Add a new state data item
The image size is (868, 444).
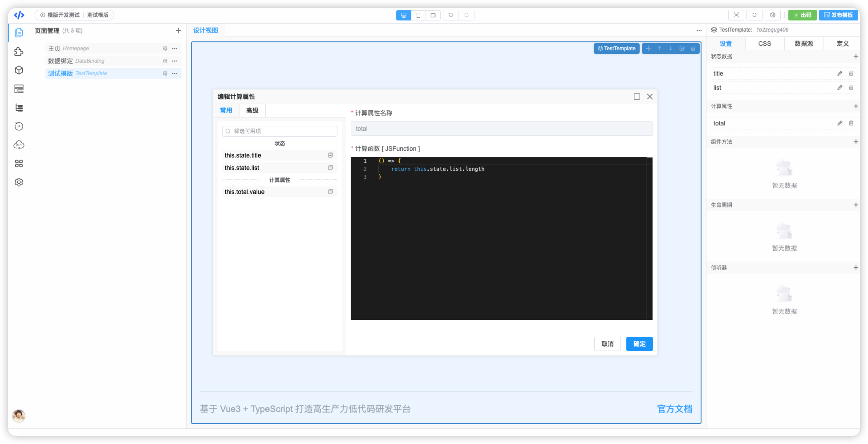(856, 57)
